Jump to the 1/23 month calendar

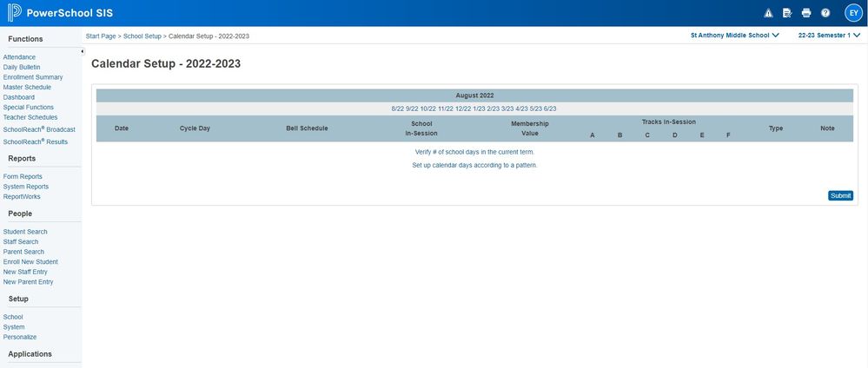(x=479, y=108)
